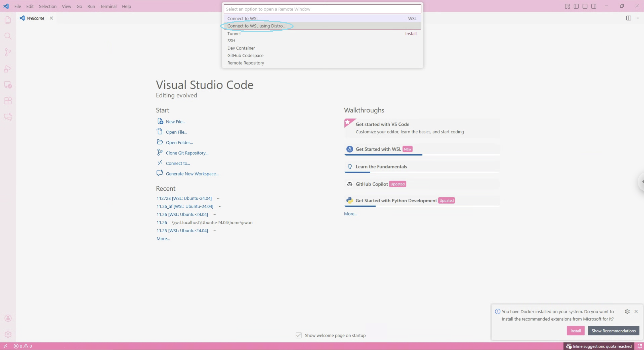Screen dimensions: 644x350
Task: Toggle the panel layout button
Action: [585, 6]
